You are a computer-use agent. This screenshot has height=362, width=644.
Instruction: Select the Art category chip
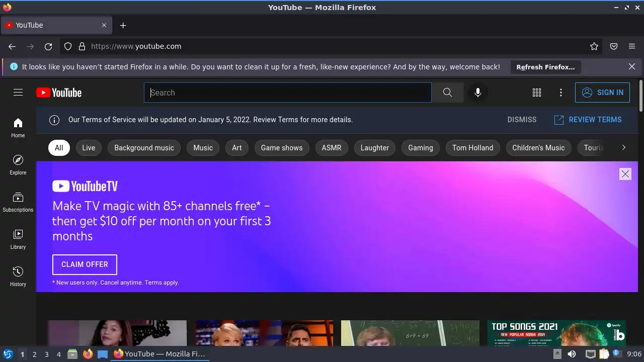[x=237, y=148]
